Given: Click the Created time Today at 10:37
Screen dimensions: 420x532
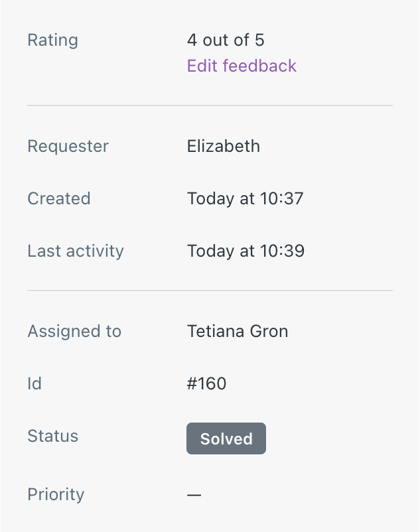Looking at the screenshot, I should (245, 198).
